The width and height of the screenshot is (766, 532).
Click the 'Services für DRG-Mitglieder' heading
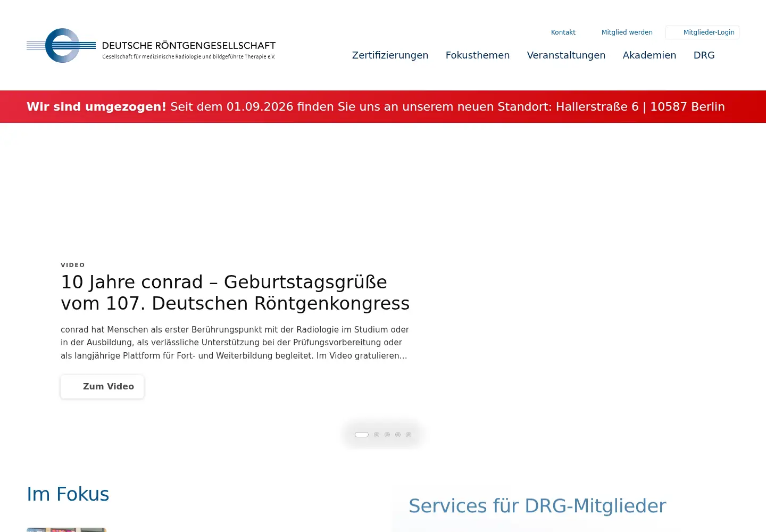[x=537, y=506]
